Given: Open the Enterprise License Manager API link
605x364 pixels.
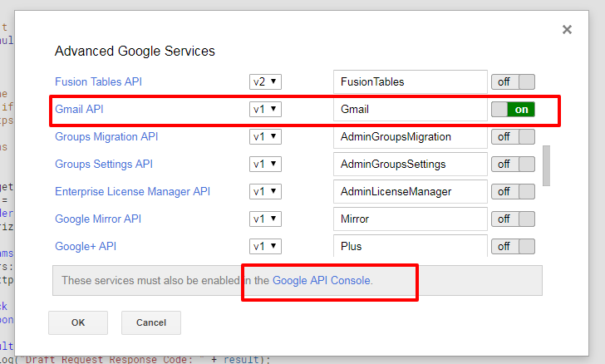Looking at the screenshot, I should click(132, 191).
